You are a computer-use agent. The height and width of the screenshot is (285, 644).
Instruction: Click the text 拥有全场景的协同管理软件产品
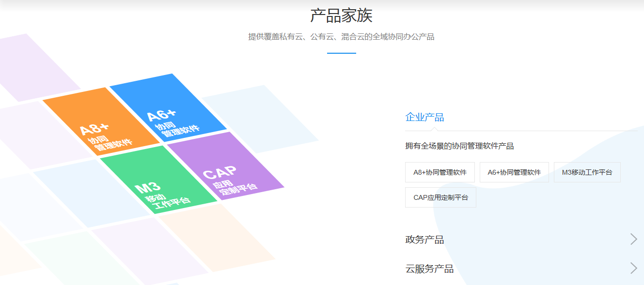pos(459,146)
